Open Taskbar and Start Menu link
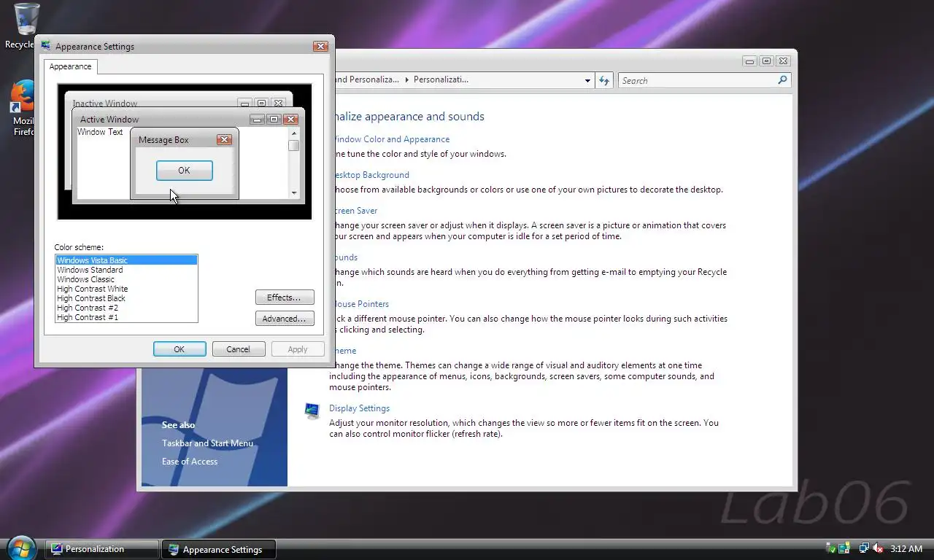934x560 pixels. pyautogui.click(x=207, y=443)
